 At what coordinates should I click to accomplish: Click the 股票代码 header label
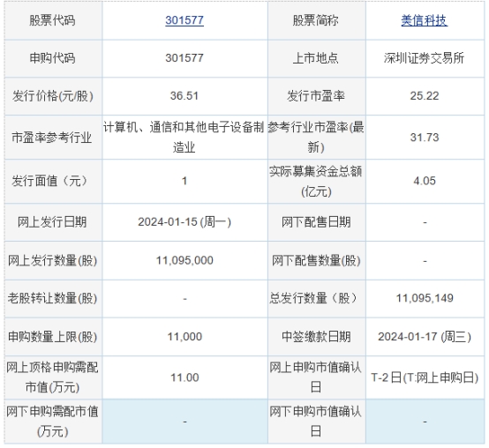click(52, 20)
